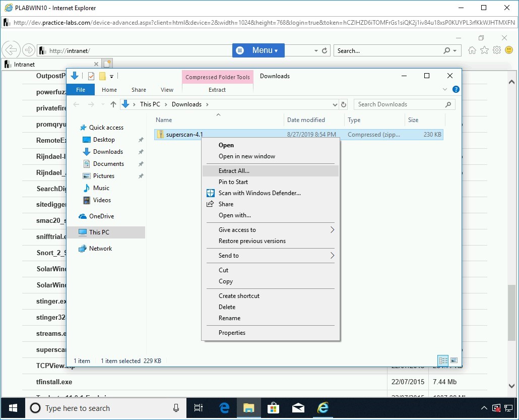The width and height of the screenshot is (519, 420).
Task: Click Internet Explorer home icon
Action: 472,50
